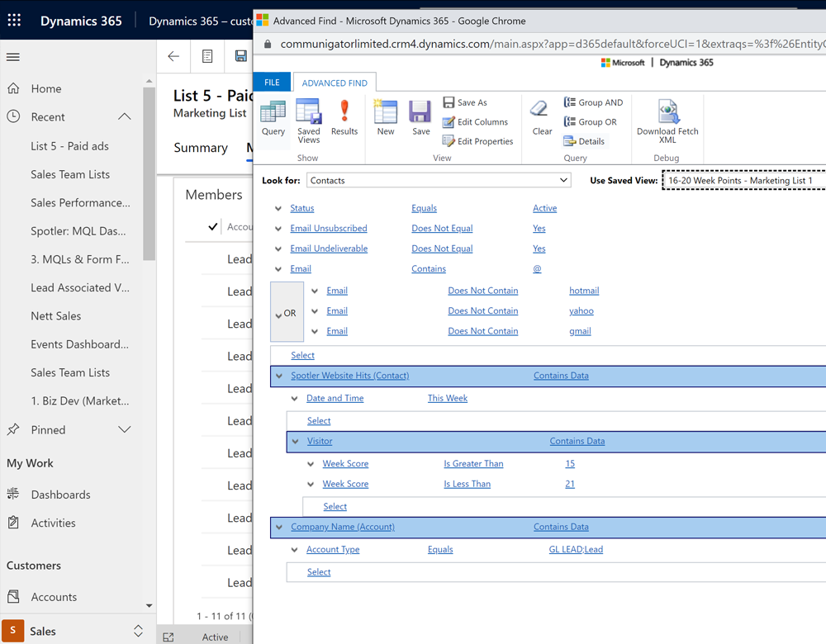The height and width of the screenshot is (644, 826).
Task: Open the row menu arrow beside Status
Action: [x=278, y=209]
